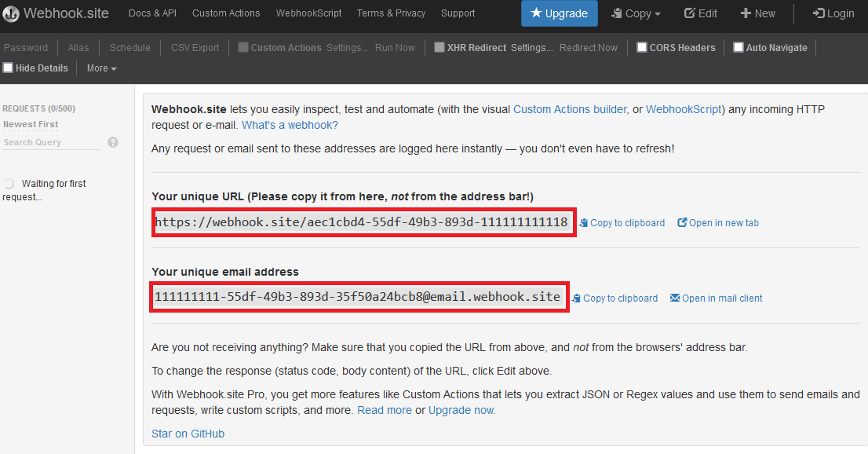868x454 pixels.
Task: Open Custom Actions Settings...
Action: tap(347, 48)
